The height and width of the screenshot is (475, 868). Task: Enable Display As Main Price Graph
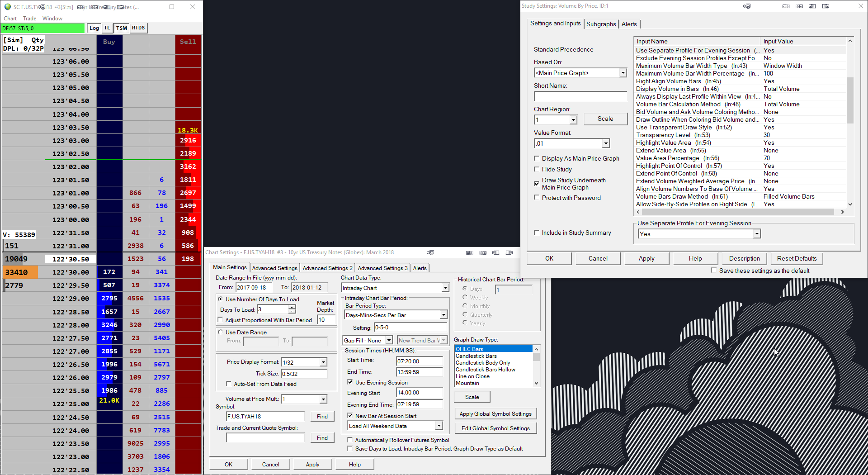pos(537,158)
